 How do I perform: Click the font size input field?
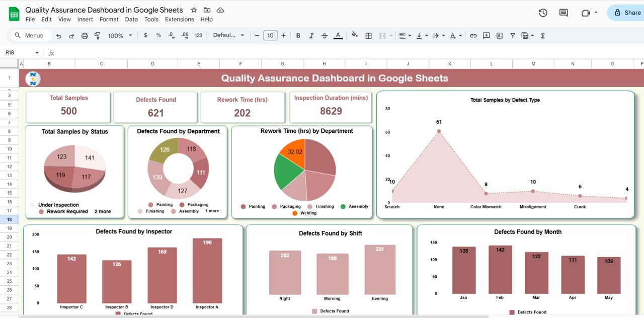270,36
